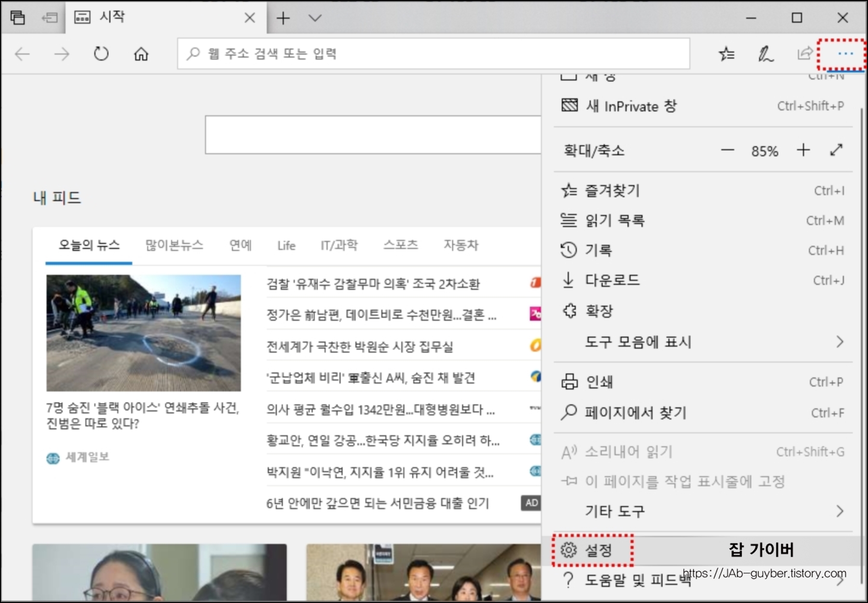Open headline 검찰 '유재수 감찰무마 의혹' 조국 2차소환
Image resolution: width=868 pixels, height=603 pixels.
(x=373, y=284)
